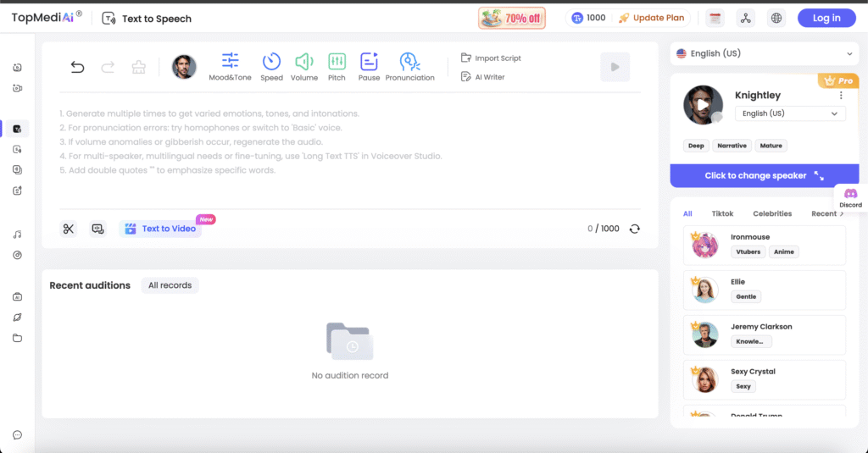Open Text to Video
The height and width of the screenshot is (453, 868).
(160, 229)
